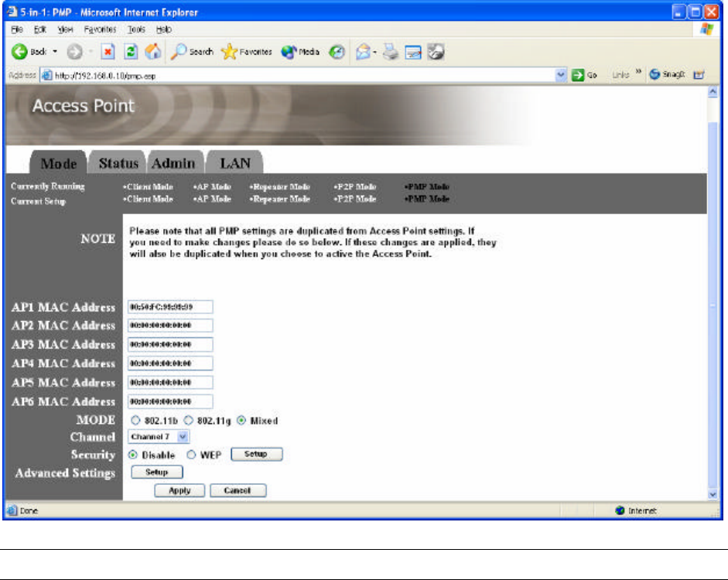Click the browser Back arrow icon
This screenshot has height=580, width=728.
(x=19, y=52)
